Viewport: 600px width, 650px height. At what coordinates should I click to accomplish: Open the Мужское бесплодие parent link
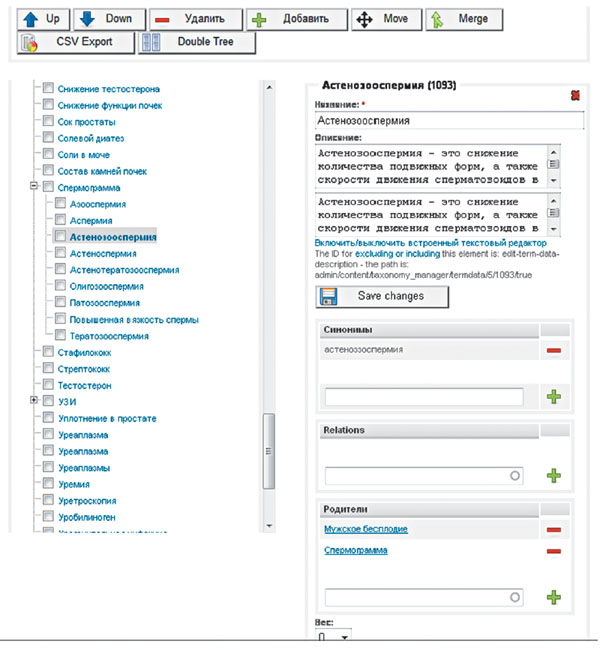pyautogui.click(x=366, y=529)
